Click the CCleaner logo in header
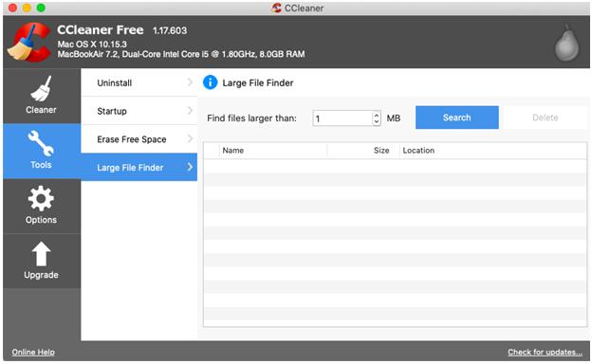The width and height of the screenshot is (592, 364). tap(29, 42)
